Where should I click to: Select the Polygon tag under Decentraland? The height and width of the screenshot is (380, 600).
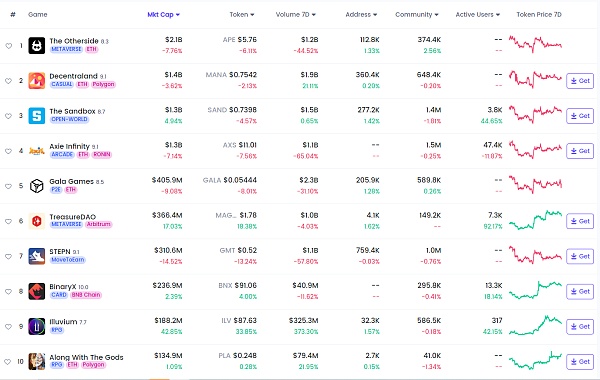click(x=103, y=84)
